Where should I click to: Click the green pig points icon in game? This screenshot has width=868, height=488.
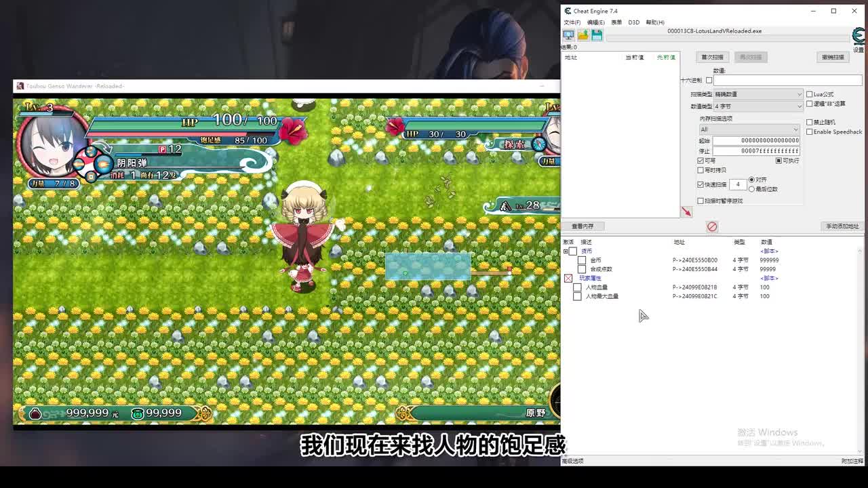138,413
